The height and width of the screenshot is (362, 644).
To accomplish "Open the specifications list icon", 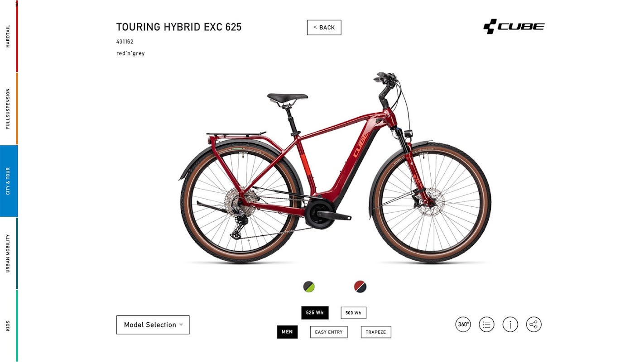I will [486, 324].
